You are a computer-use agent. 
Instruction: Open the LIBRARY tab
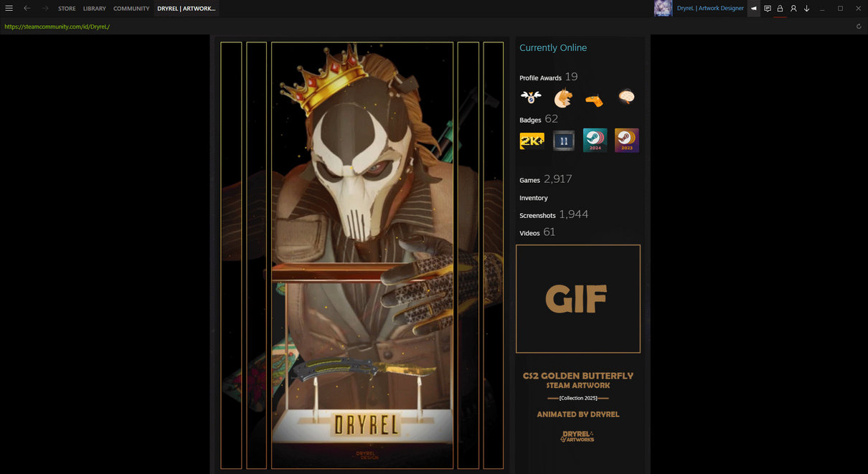(94, 9)
